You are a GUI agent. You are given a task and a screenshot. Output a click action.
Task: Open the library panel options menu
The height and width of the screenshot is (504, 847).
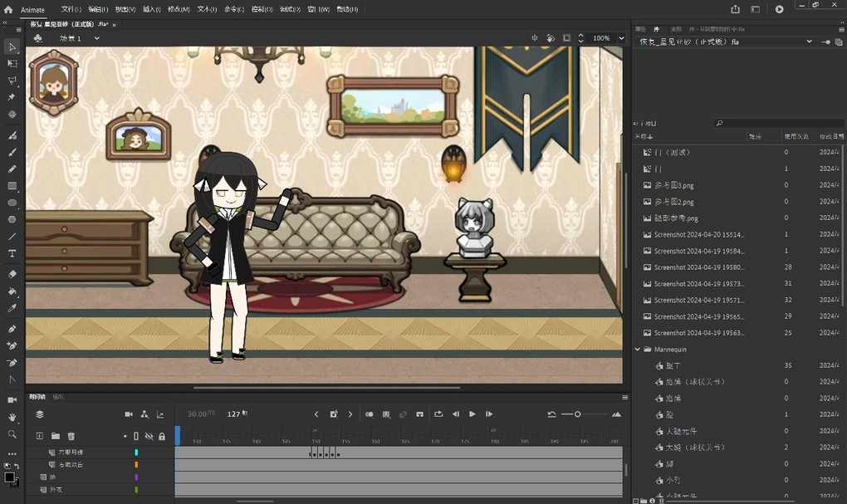(x=841, y=29)
